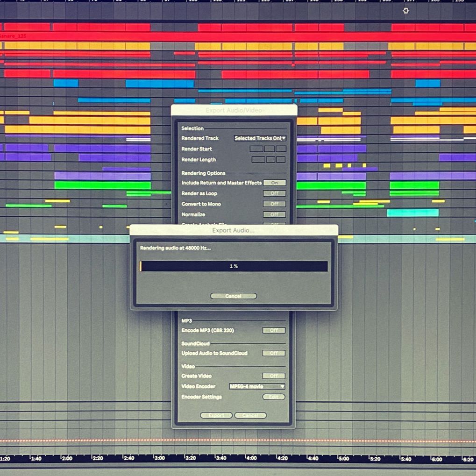Click the Encoder Settings Edit button
The image size is (476, 476).
pyautogui.click(x=274, y=397)
